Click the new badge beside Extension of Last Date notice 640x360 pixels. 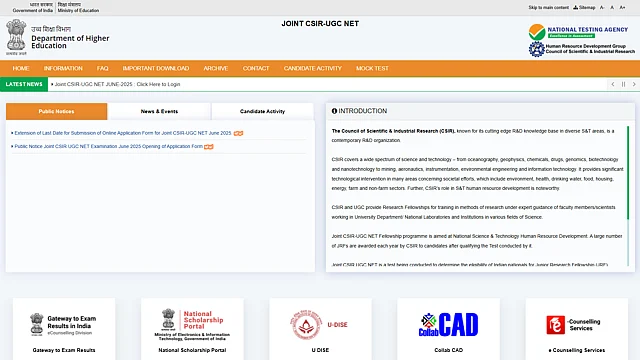pos(238,133)
